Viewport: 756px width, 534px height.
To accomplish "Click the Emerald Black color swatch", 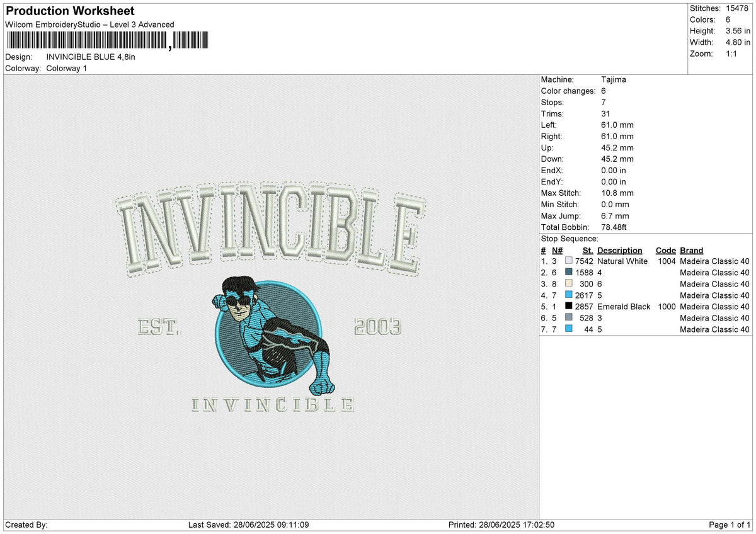I will pos(569,307).
